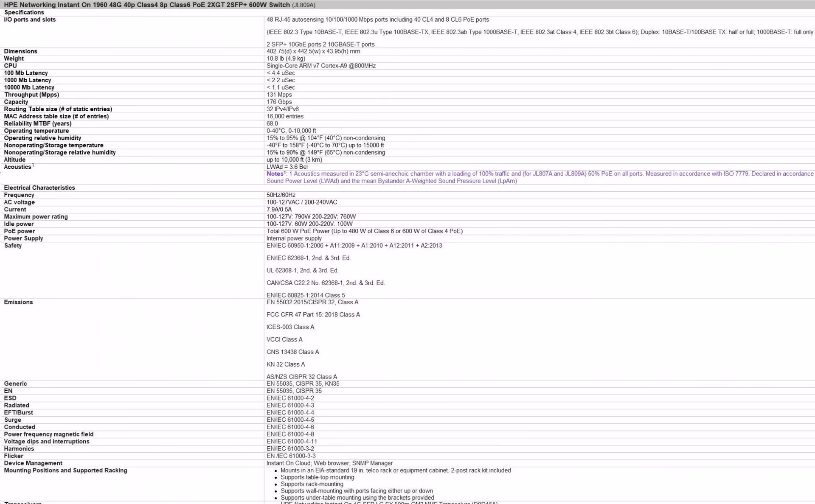The width and height of the screenshot is (815, 504).
Task: Click the 'EFT/Burst' label
Action: (x=18, y=412)
